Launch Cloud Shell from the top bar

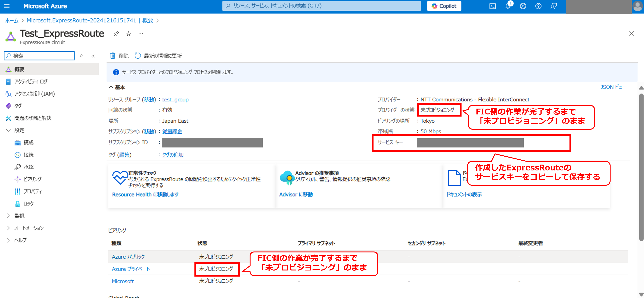(492, 6)
